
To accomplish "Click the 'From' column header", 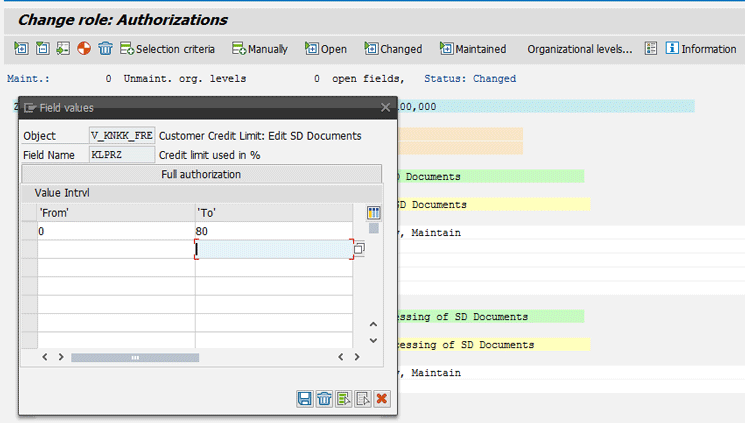I will click(116, 212).
